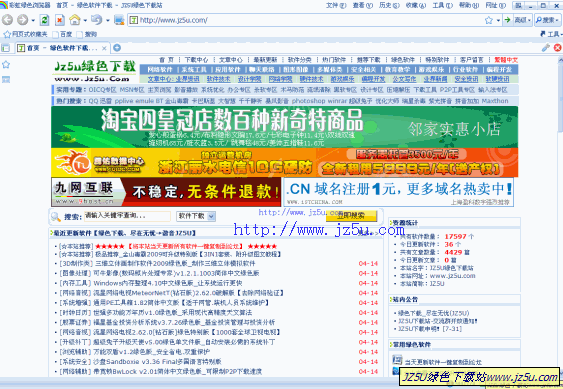Click the Forward navigation arrow
Image resolution: width=563 pixels, height=389 pixels.
click(22, 20)
